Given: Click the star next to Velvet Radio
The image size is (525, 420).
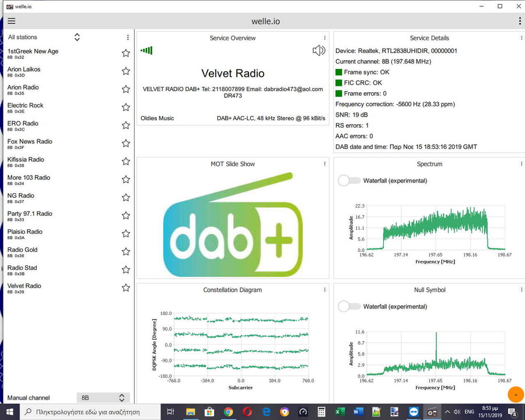Looking at the screenshot, I should pos(126,288).
